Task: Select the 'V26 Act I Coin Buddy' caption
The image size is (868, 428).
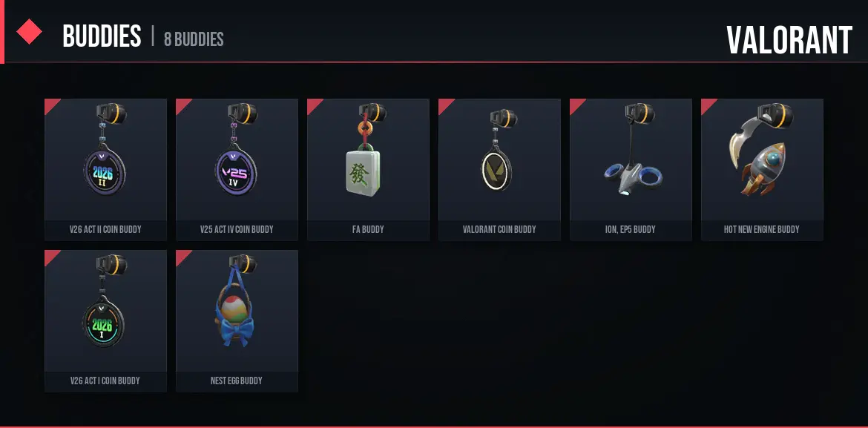Action: [105, 381]
